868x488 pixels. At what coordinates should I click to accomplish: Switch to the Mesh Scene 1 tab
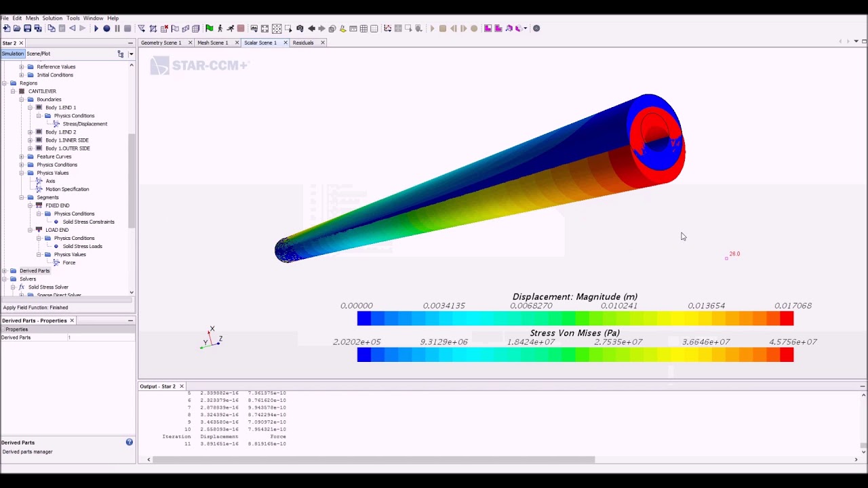pos(212,43)
